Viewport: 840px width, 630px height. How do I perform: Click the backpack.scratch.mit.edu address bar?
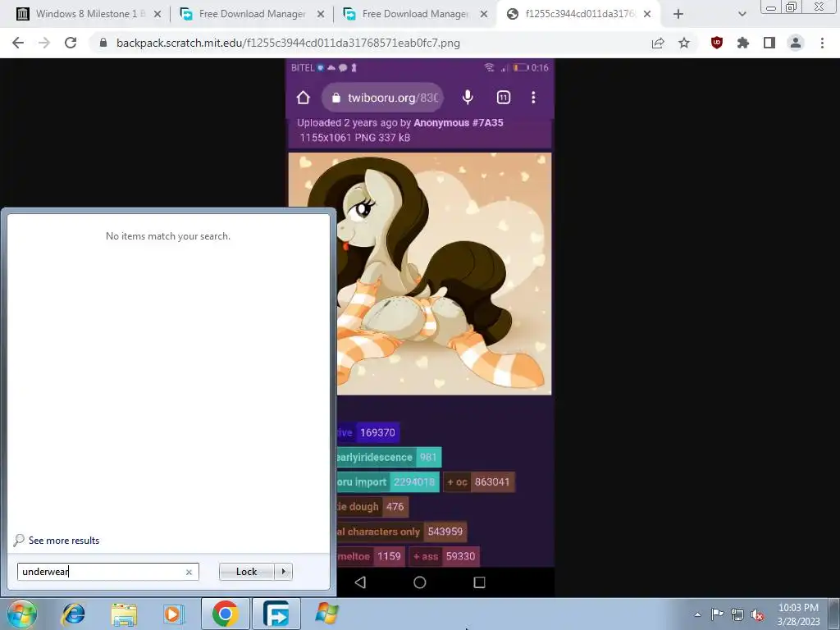tap(370, 43)
